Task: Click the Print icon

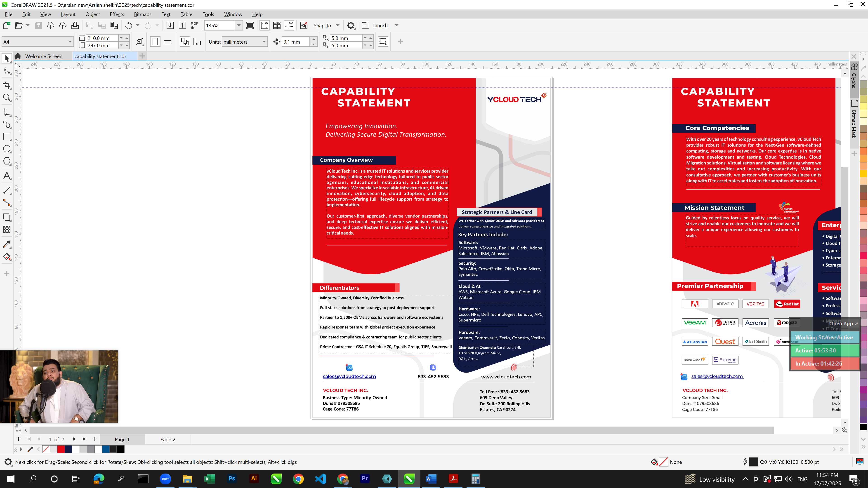Action: (x=75, y=25)
